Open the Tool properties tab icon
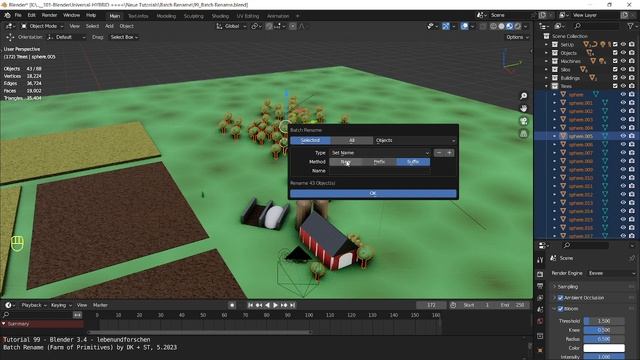The width and height of the screenshot is (640, 360). tap(540, 260)
